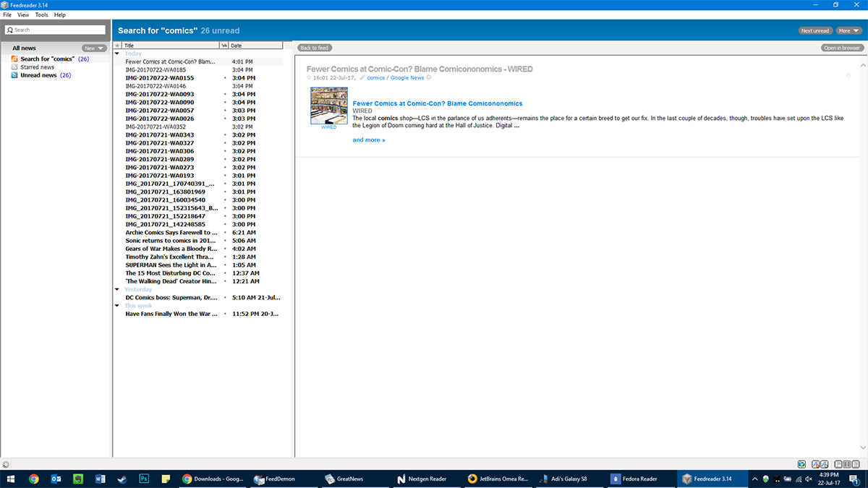The image size is (868, 488).
Task: Click the Starred news folder icon
Action: point(14,67)
